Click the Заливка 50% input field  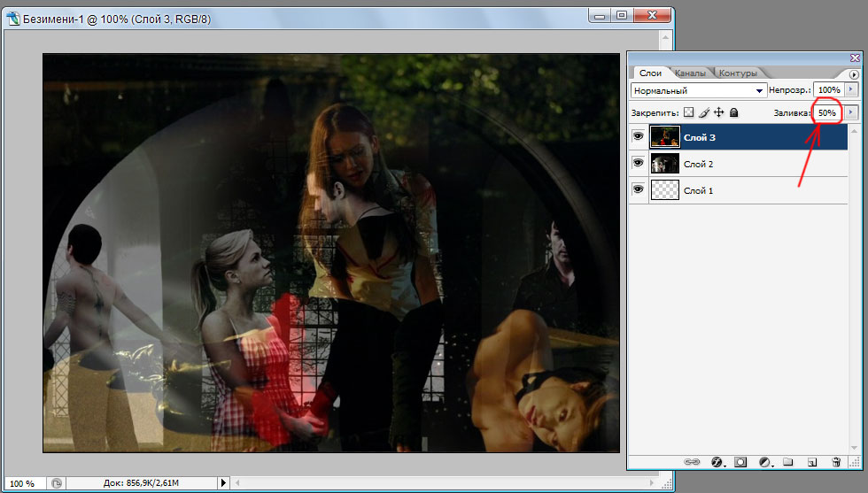coord(826,113)
